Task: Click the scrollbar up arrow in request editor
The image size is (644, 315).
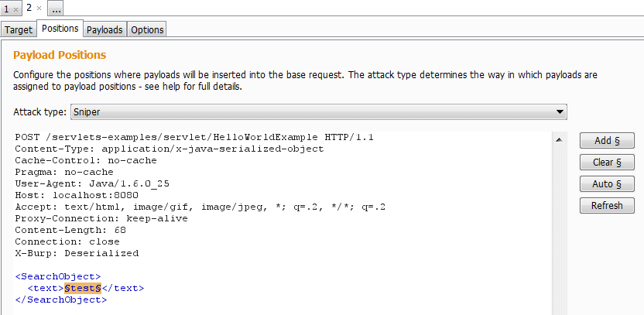Action: [x=559, y=140]
